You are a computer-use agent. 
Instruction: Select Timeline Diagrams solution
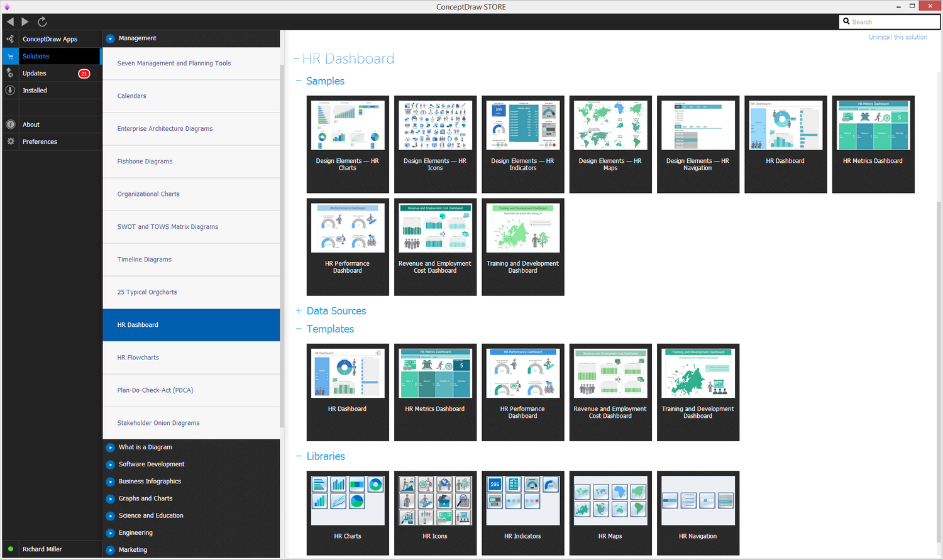(191, 260)
